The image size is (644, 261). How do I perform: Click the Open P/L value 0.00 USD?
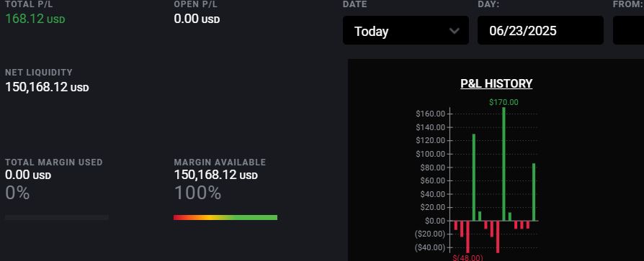197,19
